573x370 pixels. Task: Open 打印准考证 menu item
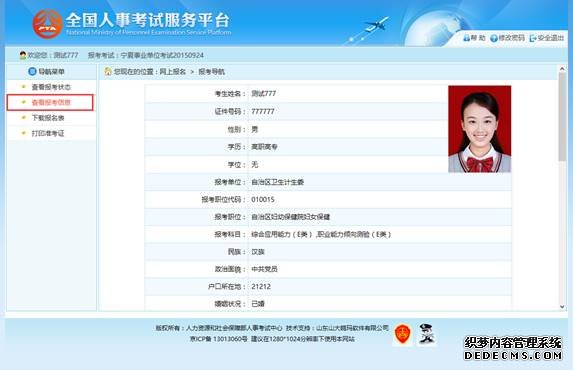(x=48, y=133)
